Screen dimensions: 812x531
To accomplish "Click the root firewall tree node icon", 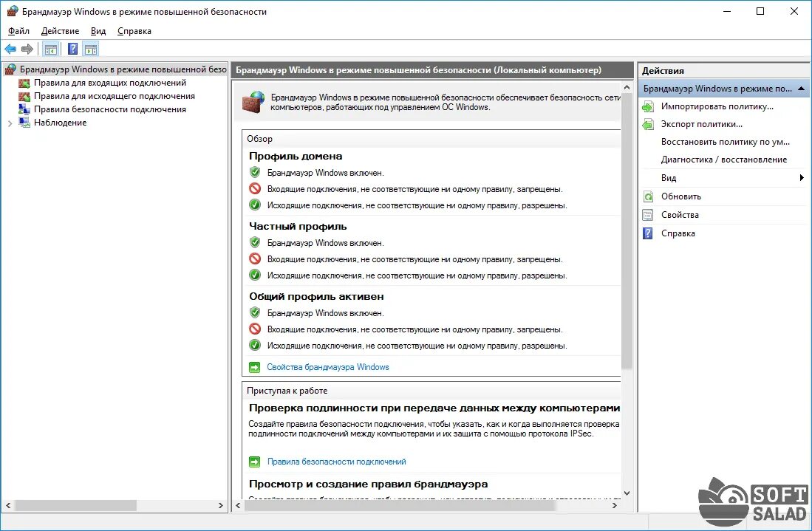I will [x=10, y=69].
